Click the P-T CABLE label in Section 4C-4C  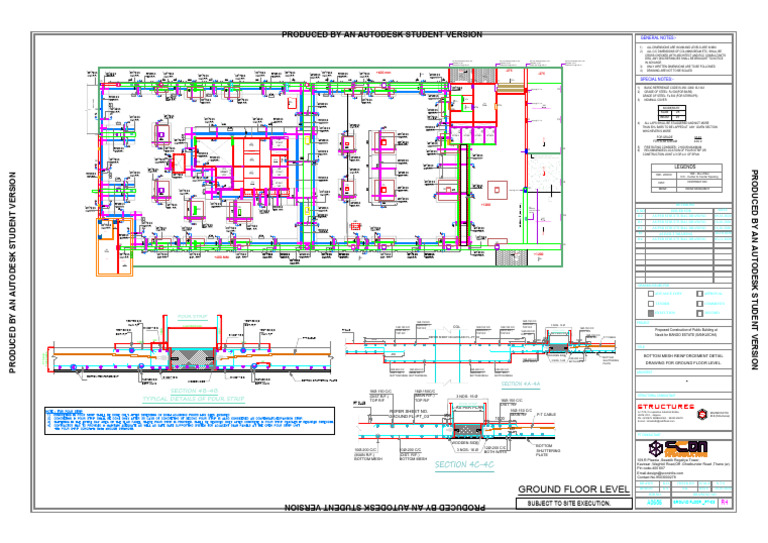coord(546,415)
